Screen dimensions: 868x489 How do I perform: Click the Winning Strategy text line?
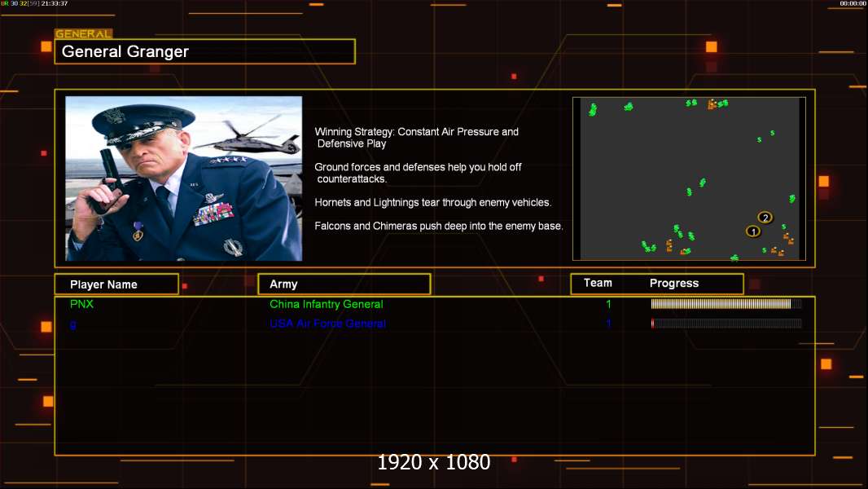(417, 138)
